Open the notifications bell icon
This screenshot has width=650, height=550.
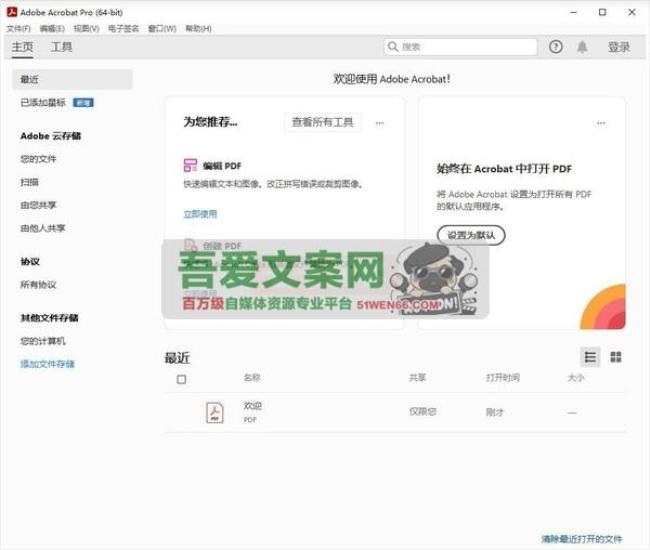click(582, 47)
